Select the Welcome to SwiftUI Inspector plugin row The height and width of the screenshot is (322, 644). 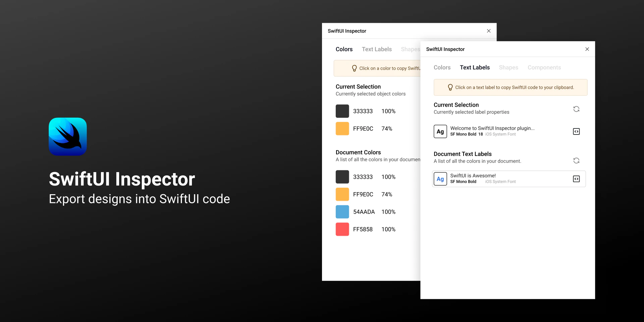tap(492, 131)
